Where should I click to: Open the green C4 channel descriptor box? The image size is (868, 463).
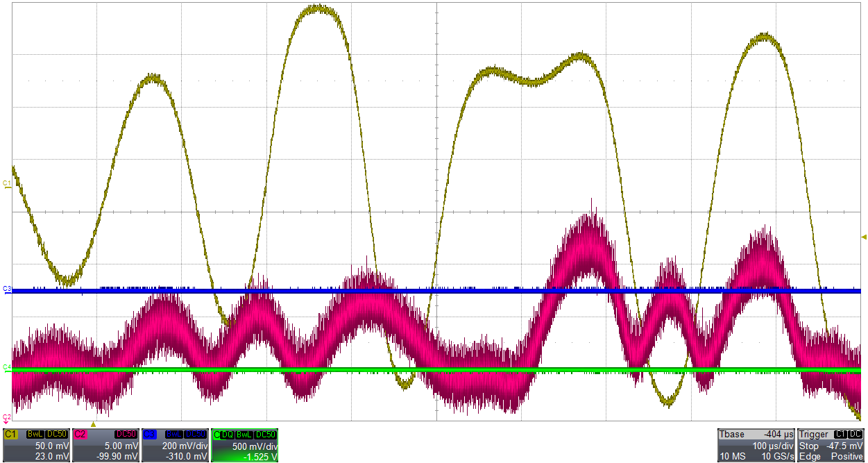[x=244, y=445]
